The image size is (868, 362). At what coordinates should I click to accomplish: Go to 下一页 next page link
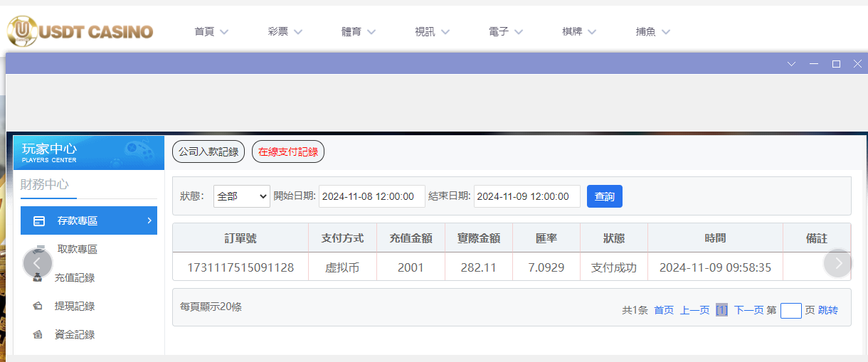pos(748,310)
